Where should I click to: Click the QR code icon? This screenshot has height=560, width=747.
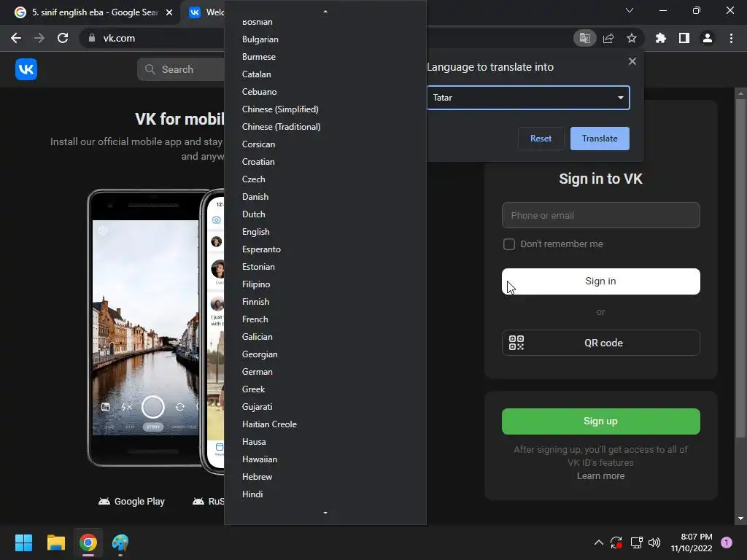coord(516,343)
